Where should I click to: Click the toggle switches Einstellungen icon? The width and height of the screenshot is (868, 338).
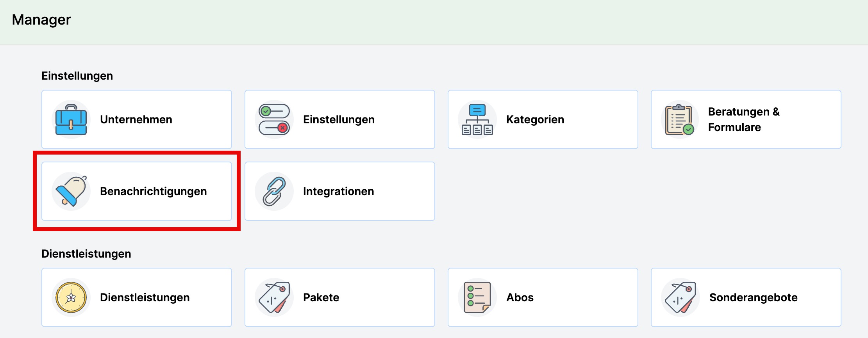coord(274,119)
